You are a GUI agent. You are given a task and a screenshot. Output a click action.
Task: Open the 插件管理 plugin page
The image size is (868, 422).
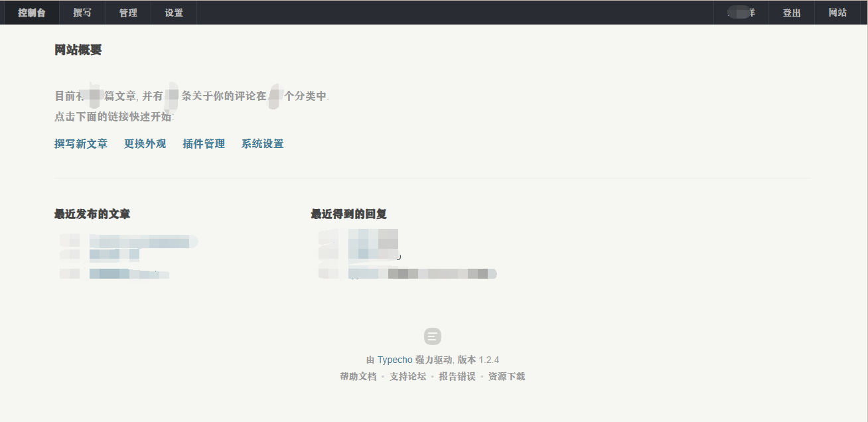coord(204,144)
